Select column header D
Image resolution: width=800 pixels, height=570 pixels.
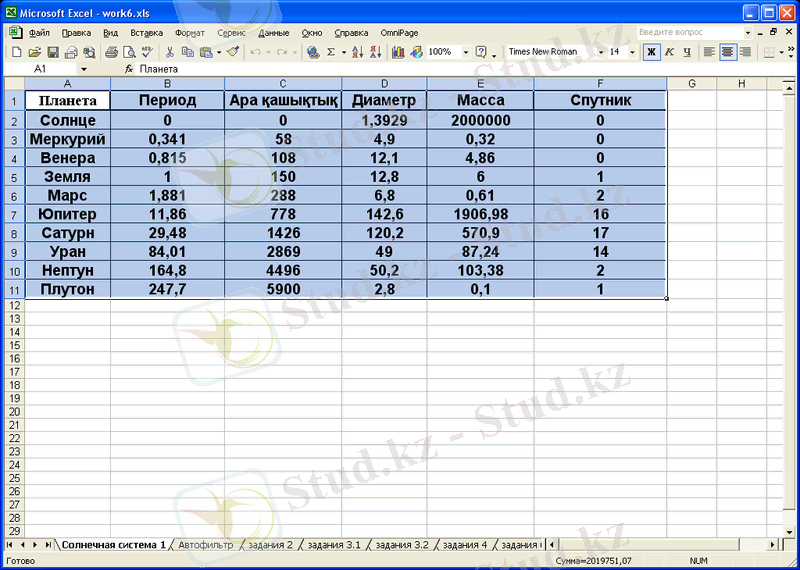[384, 83]
